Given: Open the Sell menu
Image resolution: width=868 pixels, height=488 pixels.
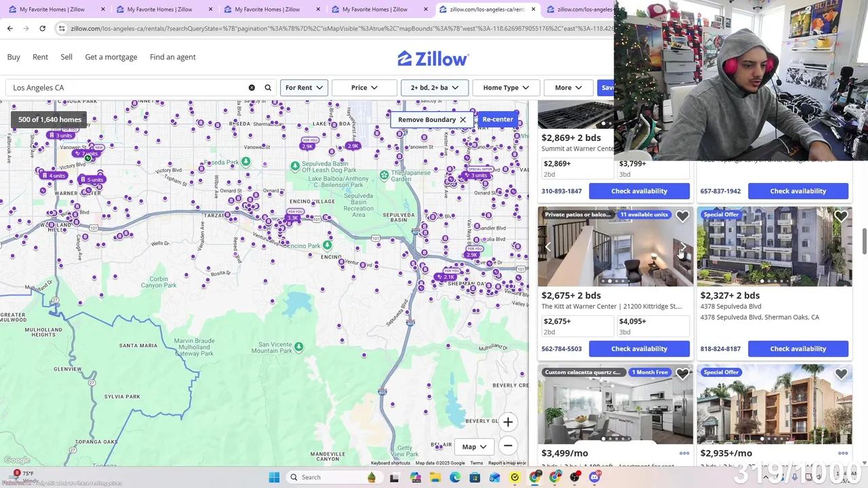Looking at the screenshot, I should pos(66,57).
